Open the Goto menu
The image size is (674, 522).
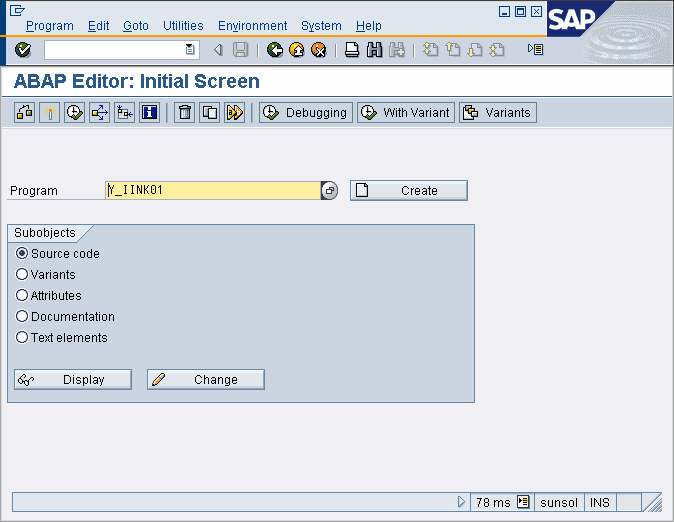click(136, 26)
